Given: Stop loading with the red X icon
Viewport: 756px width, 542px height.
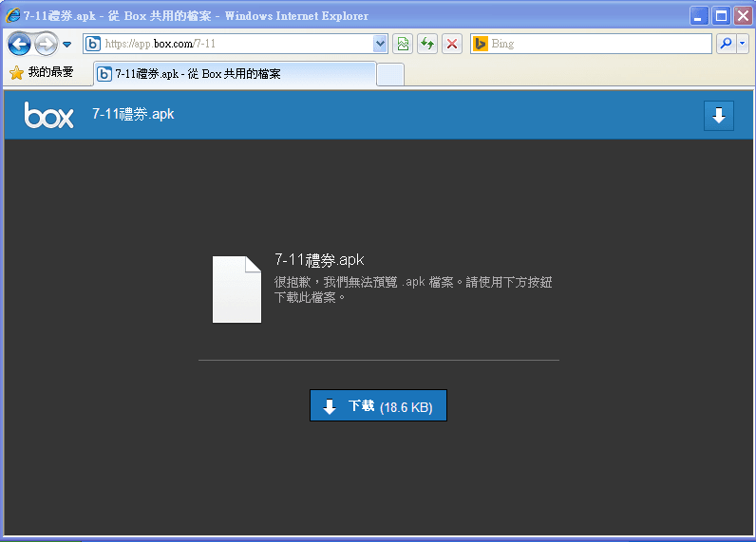Looking at the screenshot, I should 452,44.
